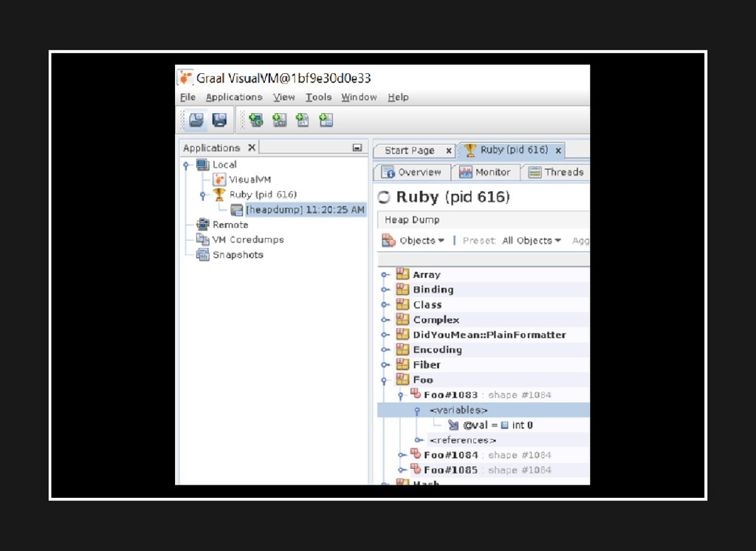
Task: Close the Start Page tab
Action: 449,151
